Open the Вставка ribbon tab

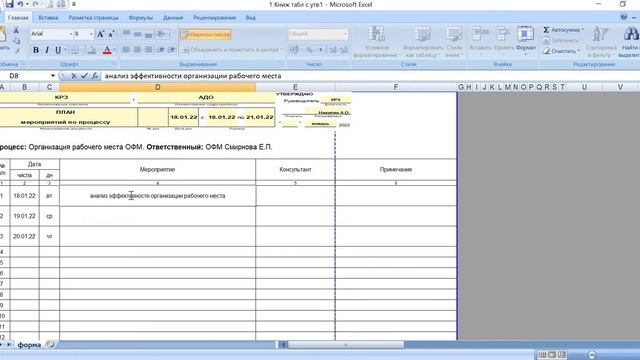[48, 18]
